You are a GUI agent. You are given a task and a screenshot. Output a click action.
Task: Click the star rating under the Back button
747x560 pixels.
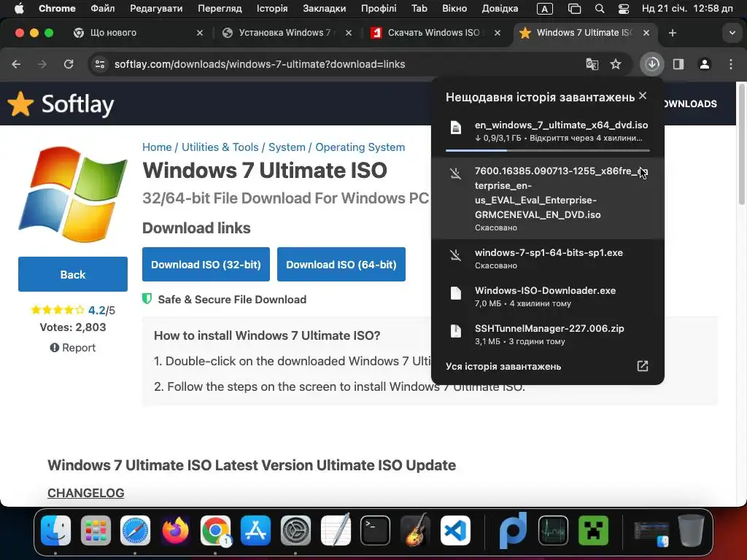58,310
